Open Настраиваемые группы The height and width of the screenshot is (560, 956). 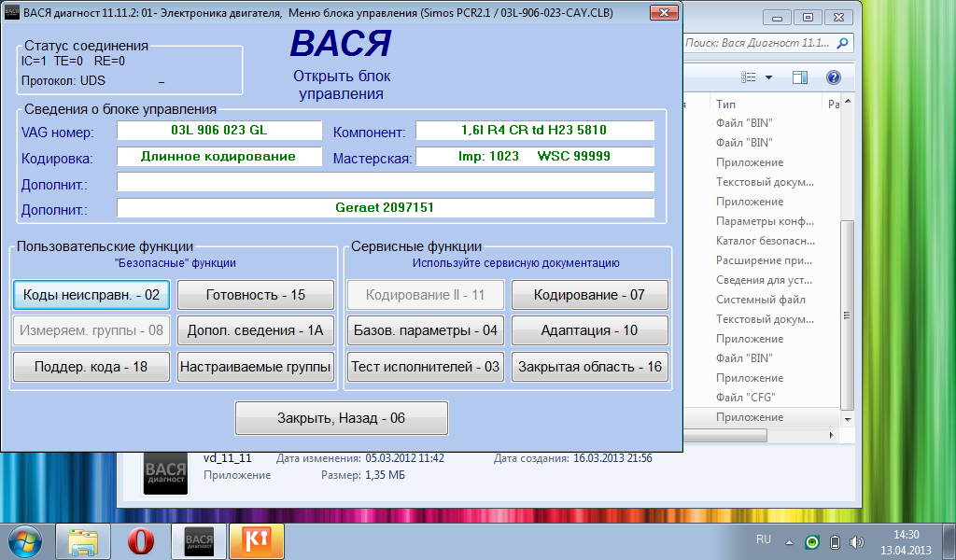[x=256, y=367]
